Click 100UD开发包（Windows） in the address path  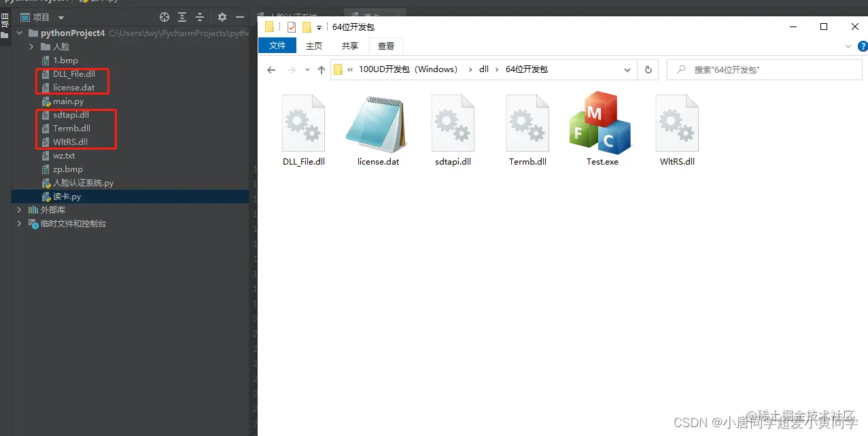coord(409,69)
